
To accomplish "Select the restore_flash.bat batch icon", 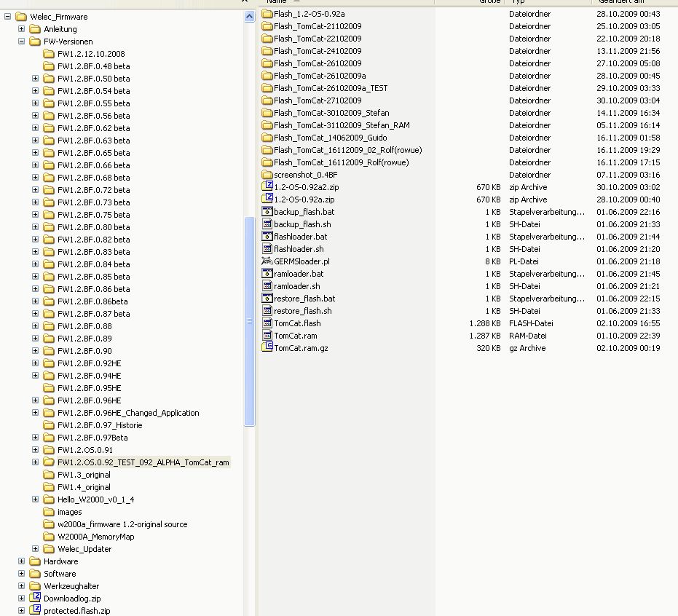I will click(x=267, y=299).
